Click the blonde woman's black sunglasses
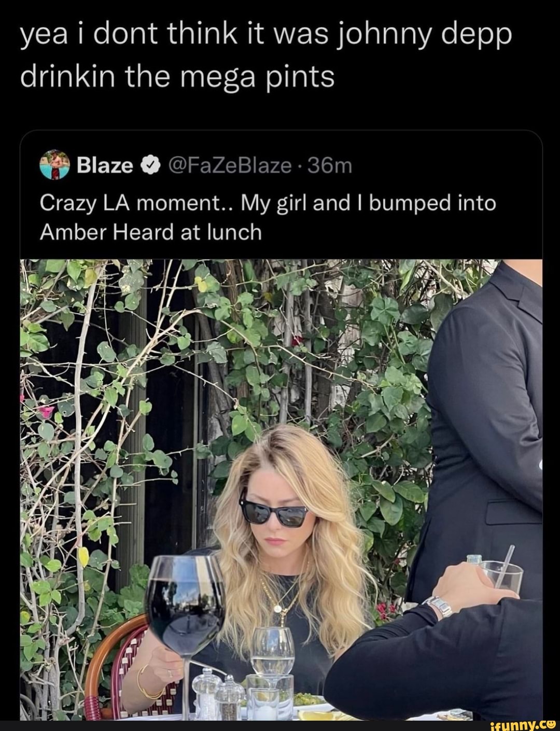The width and height of the screenshot is (560, 731). pyautogui.click(x=273, y=511)
